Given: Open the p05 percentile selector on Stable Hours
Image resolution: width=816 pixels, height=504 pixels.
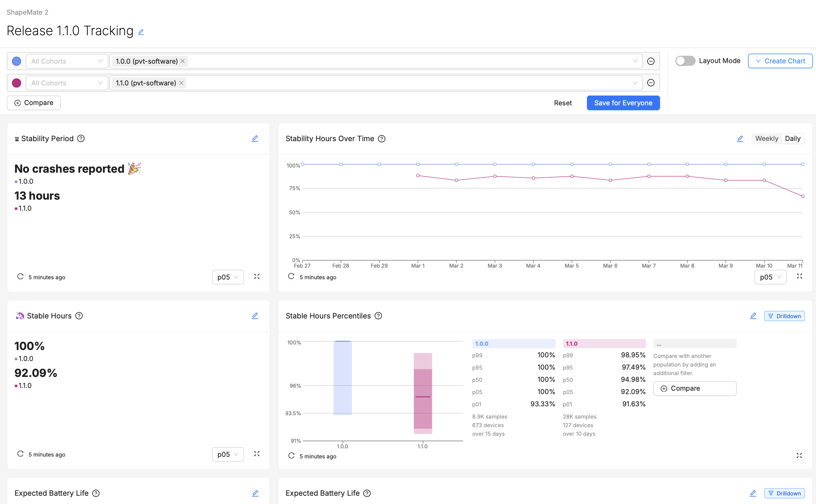Looking at the screenshot, I should [228, 454].
